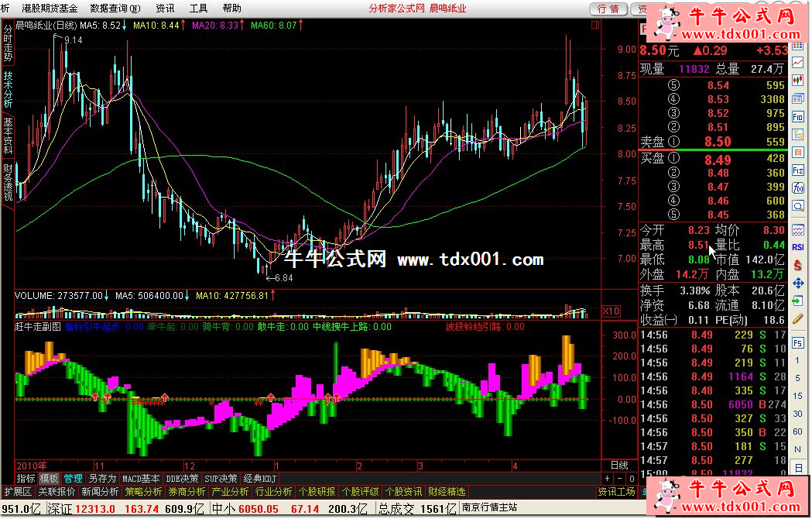Open the 数据查询 menu

(x=115, y=9)
